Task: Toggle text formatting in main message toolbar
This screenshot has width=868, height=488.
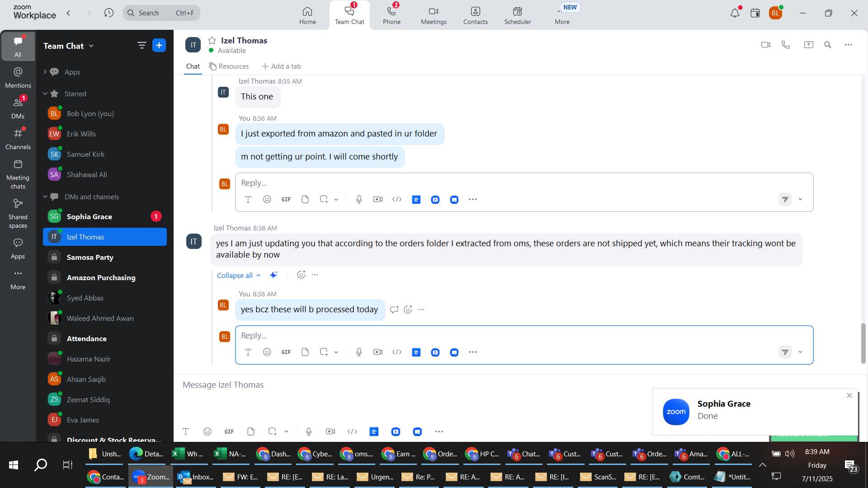Action: (x=186, y=432)
